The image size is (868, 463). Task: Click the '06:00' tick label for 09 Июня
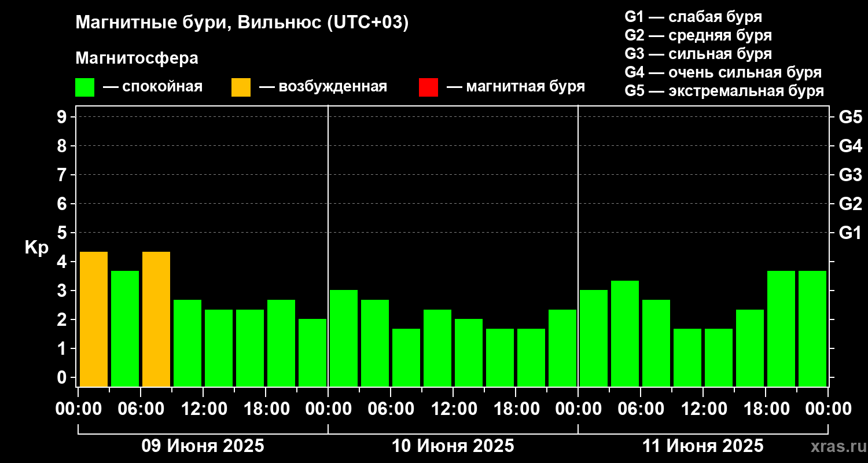pos(141,409)
